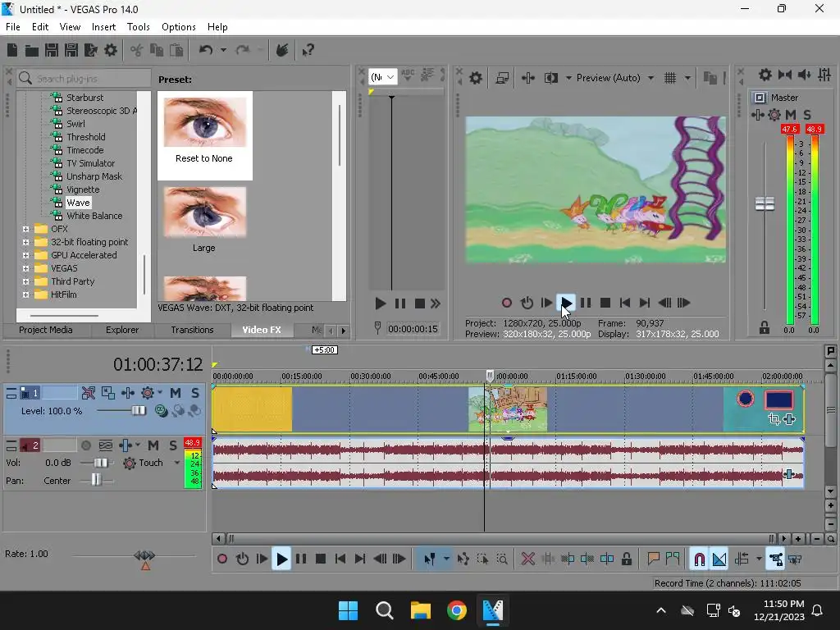Screen dimensions: 840x630
Task: Solo audio track 2
Action: click(172, 445)
